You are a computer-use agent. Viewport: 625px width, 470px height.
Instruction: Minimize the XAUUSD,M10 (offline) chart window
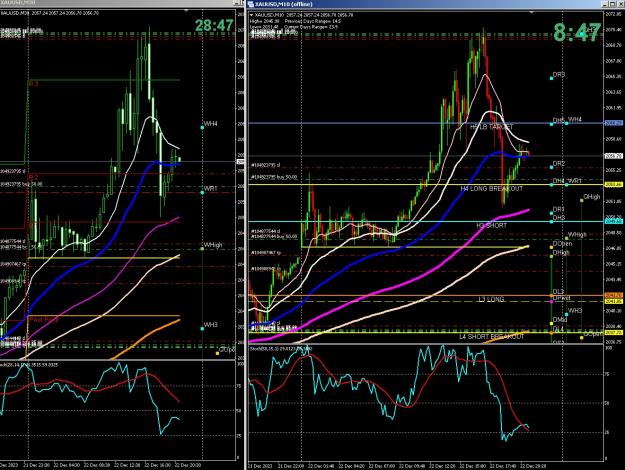tap(605, 4)
